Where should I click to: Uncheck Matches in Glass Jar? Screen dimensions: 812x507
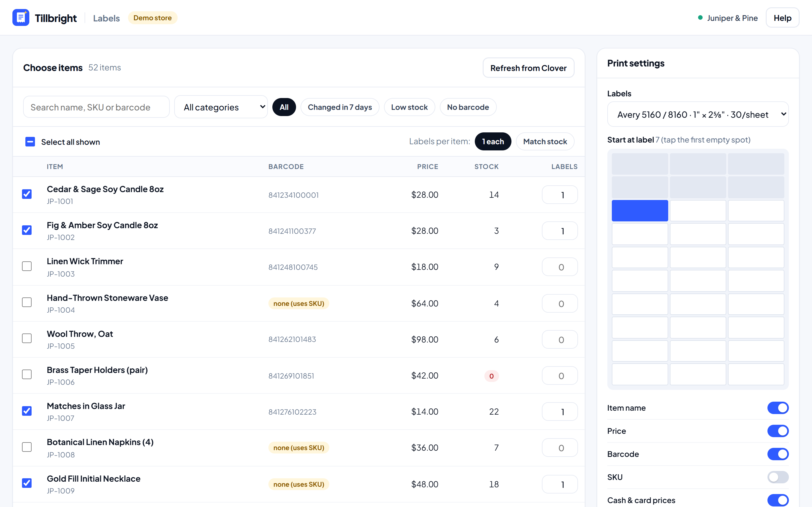[27, 411]
